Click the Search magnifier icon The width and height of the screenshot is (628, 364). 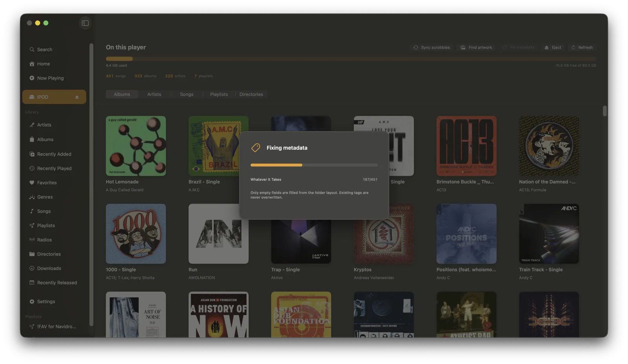pos(32,49)
